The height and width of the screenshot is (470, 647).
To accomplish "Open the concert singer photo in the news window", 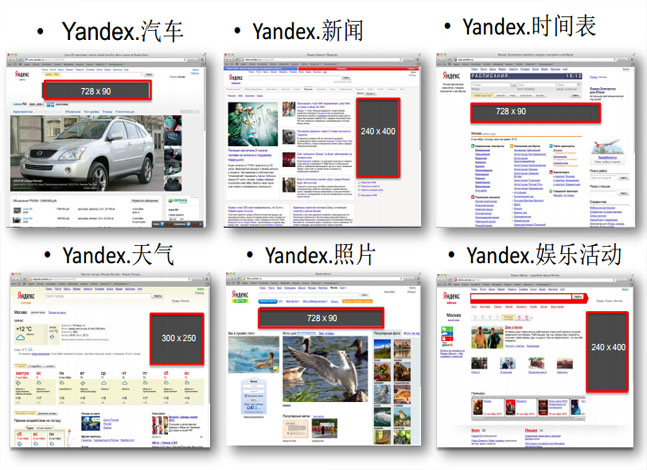I will pos(253,124).
